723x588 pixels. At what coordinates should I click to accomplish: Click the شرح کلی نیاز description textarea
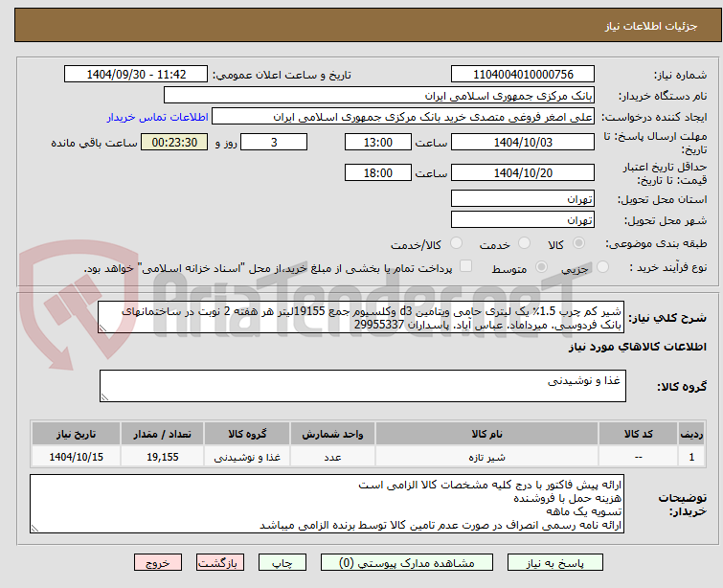[x=361, y=317]
